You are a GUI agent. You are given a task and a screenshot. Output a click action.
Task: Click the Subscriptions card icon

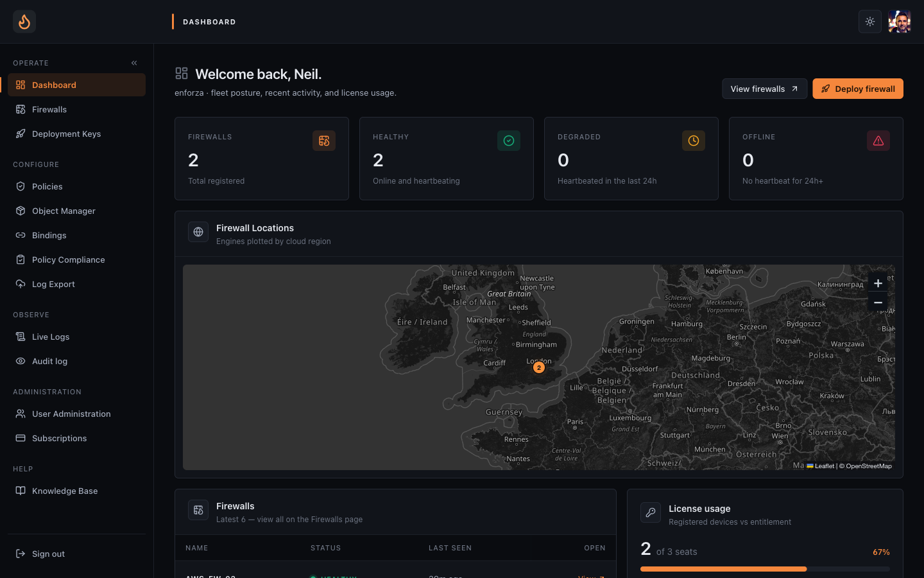pyautogui.click(x=21, y=438)
